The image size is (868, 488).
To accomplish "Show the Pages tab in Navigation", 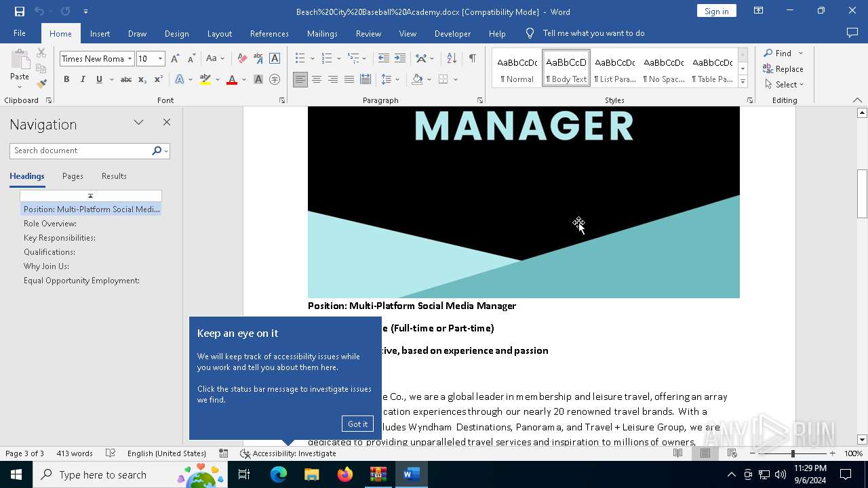I will point(73,176).
